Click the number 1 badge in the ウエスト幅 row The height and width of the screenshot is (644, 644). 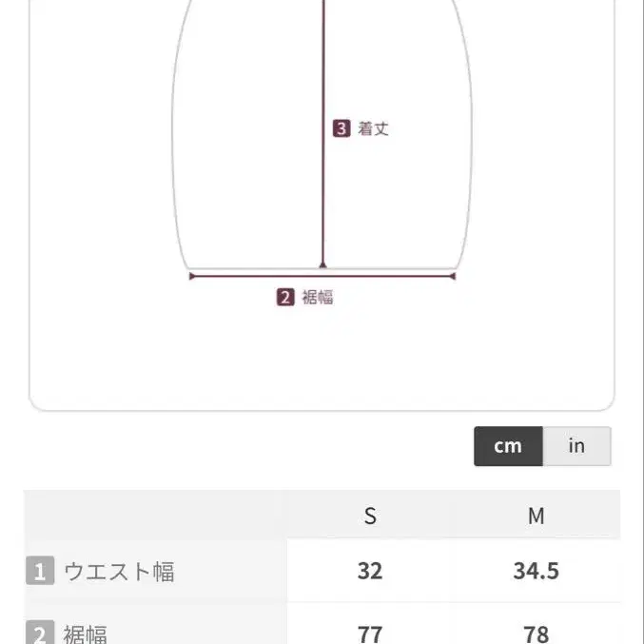[x=39, y=572]
